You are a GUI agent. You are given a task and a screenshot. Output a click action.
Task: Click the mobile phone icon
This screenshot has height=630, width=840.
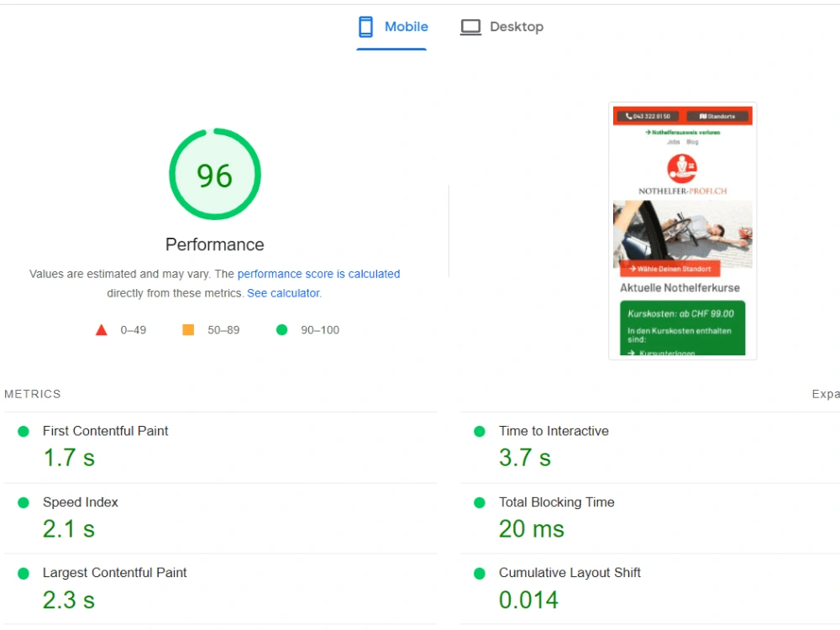tap(366, 27)
